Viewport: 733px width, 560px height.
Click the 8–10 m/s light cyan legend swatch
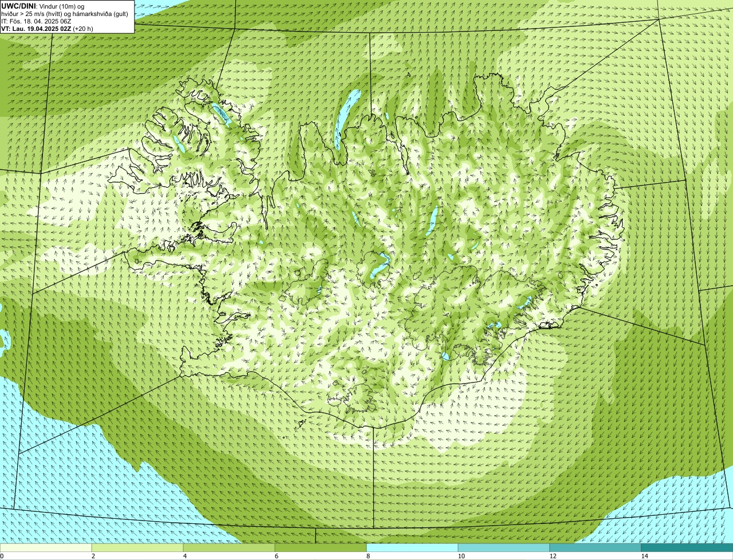[x=412, y=547]
